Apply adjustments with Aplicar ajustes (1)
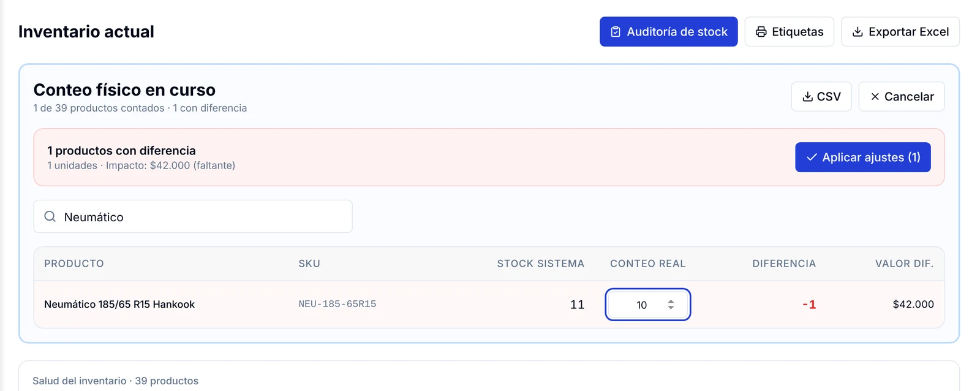The image size is (980, 391). 862,157
